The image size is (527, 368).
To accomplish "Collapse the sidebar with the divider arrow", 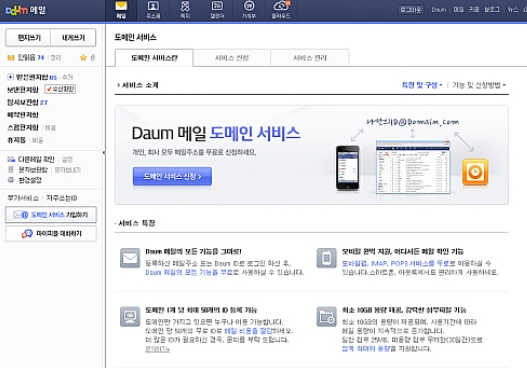I will pos(104,153).
